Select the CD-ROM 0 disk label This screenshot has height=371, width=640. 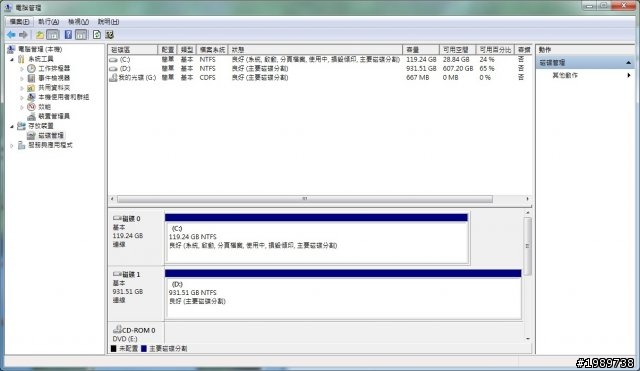[136, 333]
